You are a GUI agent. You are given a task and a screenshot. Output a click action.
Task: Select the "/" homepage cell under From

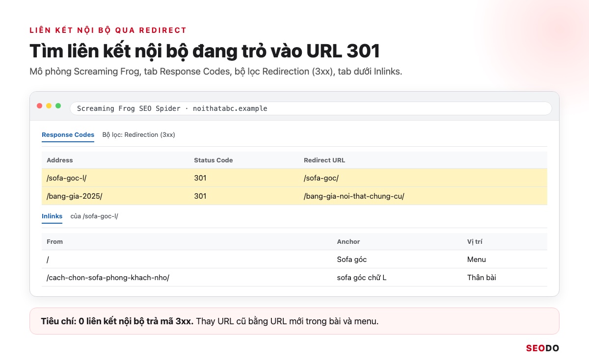coord(48,260)
